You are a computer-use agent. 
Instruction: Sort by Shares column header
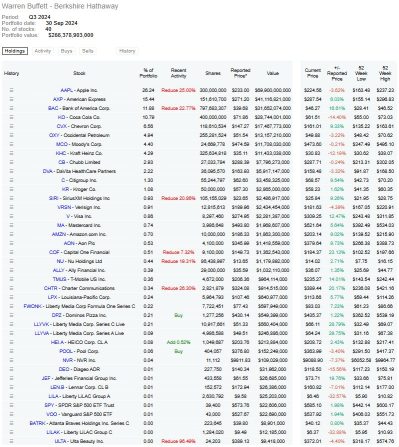tap(213, 73)
